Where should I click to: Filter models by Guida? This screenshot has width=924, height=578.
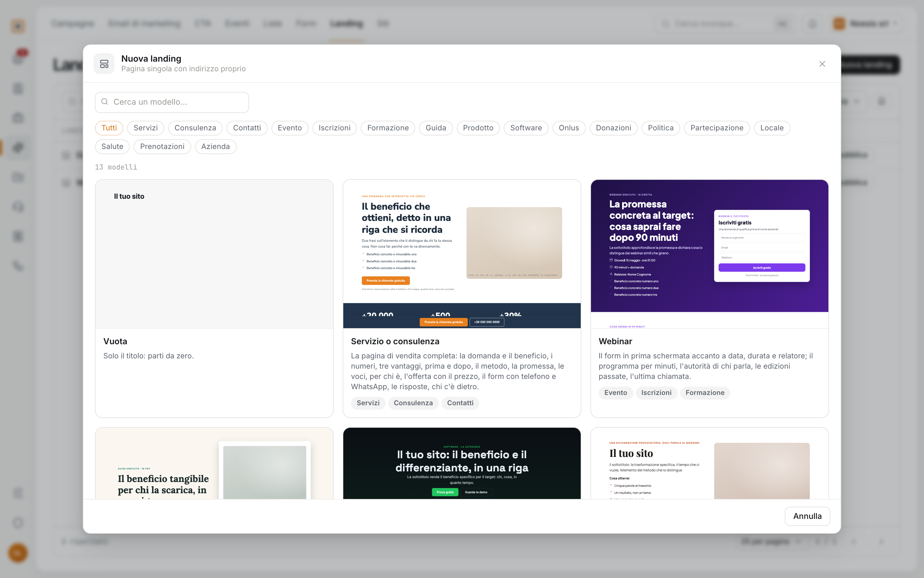436,128
